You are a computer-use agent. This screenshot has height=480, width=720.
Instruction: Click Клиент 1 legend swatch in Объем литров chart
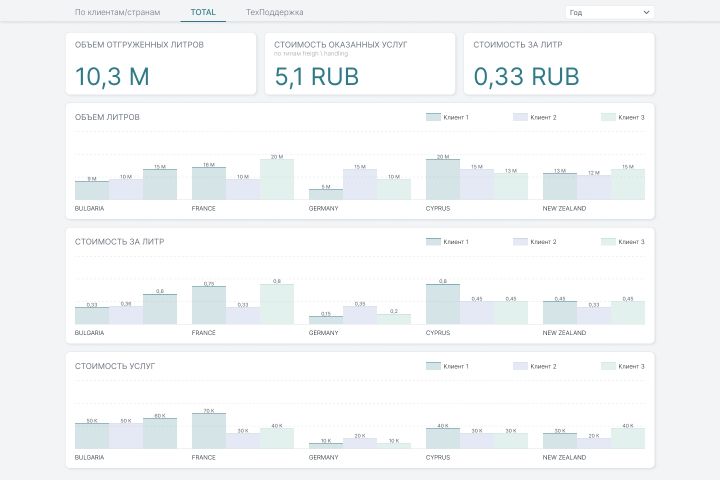[433, 117]
